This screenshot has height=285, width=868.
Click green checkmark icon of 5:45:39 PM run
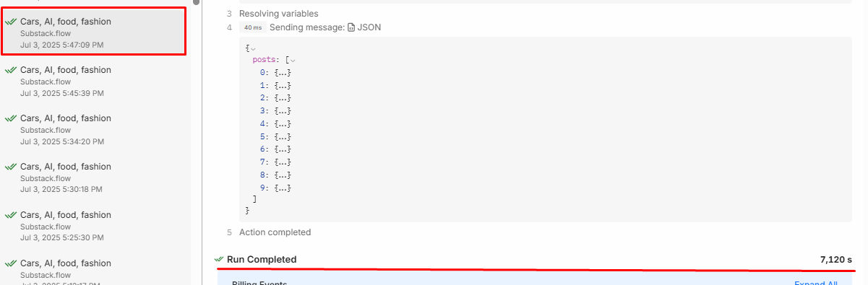[x=11, y=70]
